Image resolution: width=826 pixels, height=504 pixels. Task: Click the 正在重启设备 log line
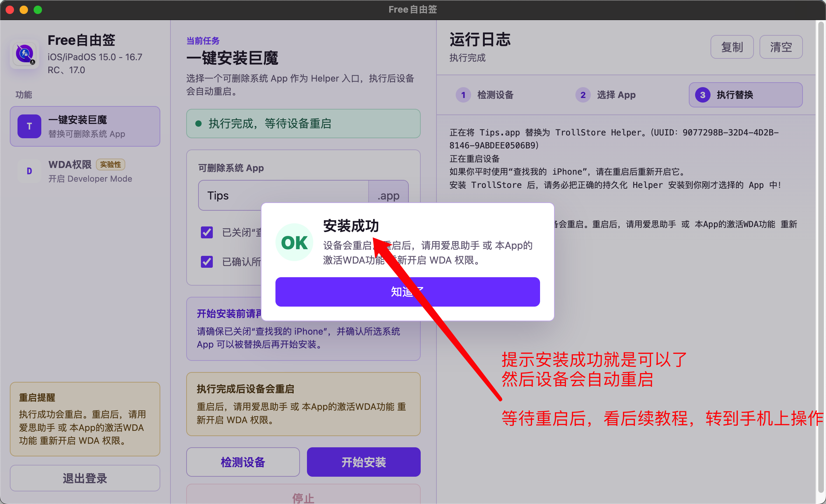point(475,159)
